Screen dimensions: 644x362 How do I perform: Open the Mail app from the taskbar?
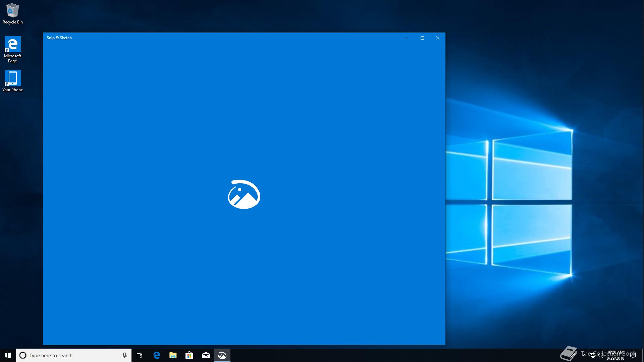pyautogui.click(x=206, y=355)
